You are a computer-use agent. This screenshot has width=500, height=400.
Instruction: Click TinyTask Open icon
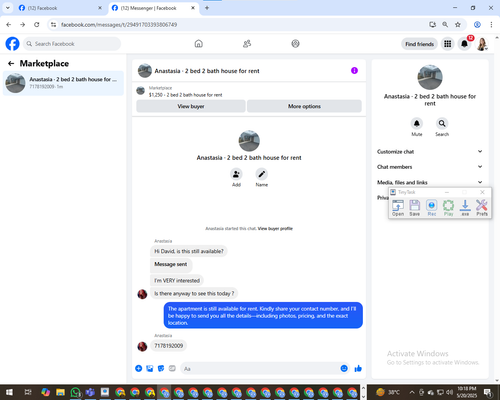pyautogui.click(x=398, y=208)
